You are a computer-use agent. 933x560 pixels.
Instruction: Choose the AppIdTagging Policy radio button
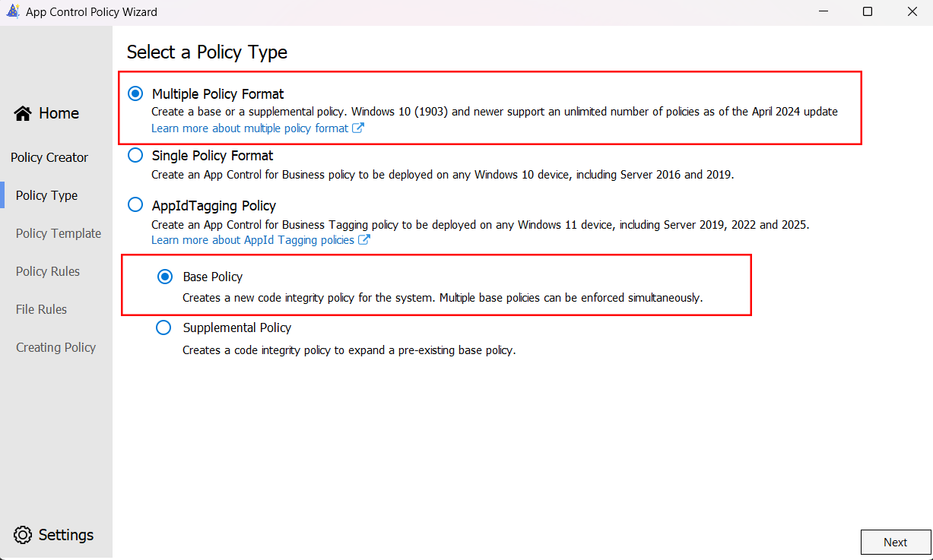coord(135,205)
